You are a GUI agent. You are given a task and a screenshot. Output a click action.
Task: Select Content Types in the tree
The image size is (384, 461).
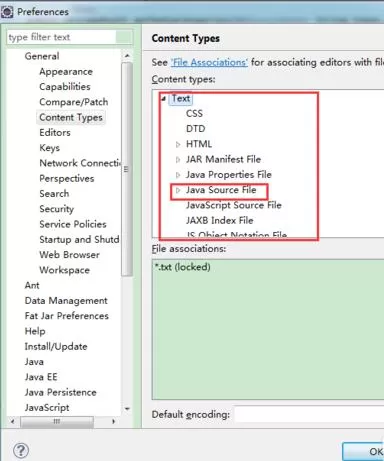click(71, 117)
